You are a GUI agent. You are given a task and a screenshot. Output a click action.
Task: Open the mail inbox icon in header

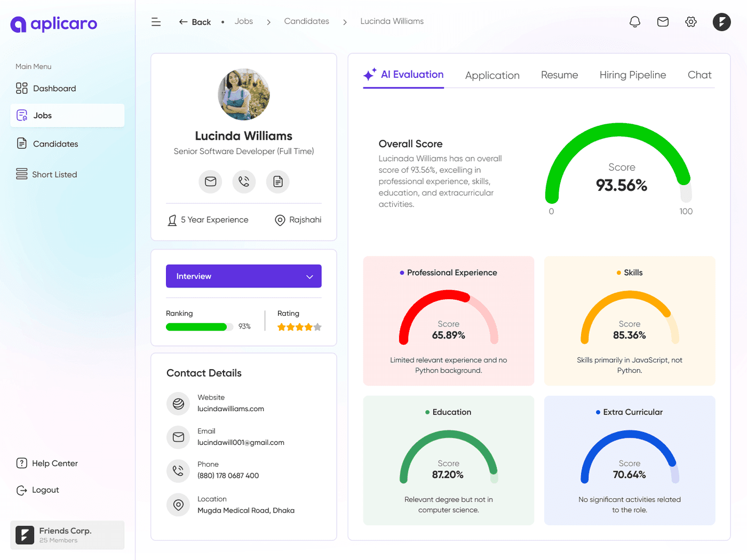663,22
